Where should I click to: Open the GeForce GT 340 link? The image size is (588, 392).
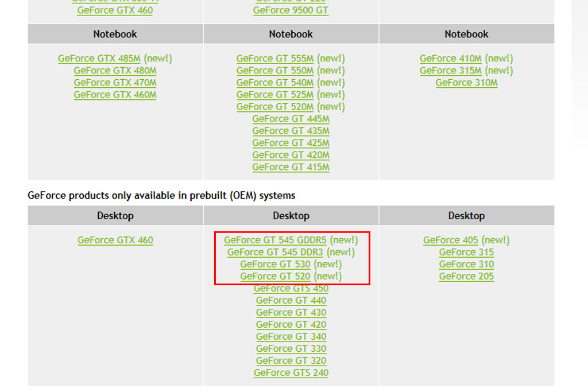(x=291, y=336)
